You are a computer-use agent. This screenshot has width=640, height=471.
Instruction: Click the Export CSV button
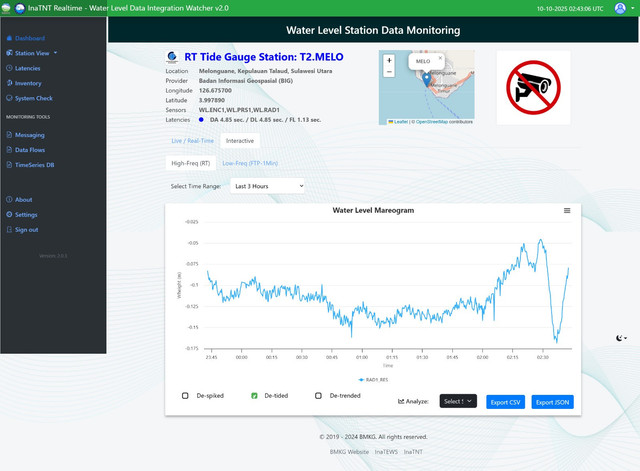pyautogui.click(x=505, y=401)
